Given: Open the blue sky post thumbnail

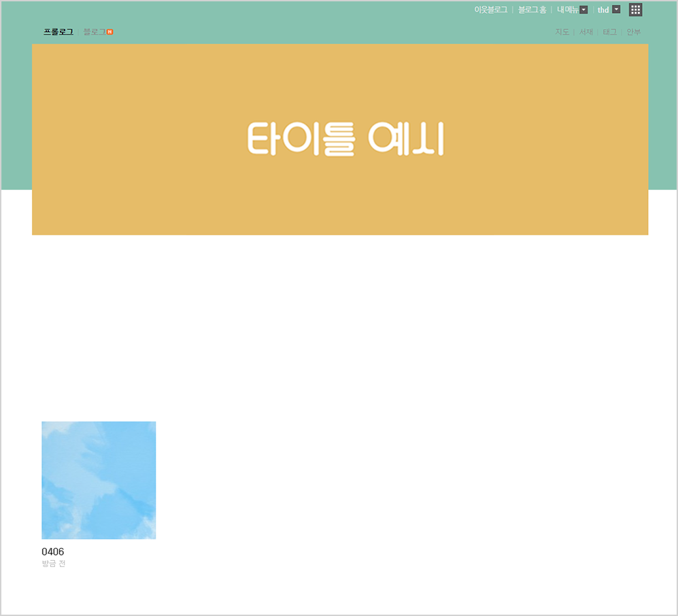Looking at the screenshot, I should point(99,480).
